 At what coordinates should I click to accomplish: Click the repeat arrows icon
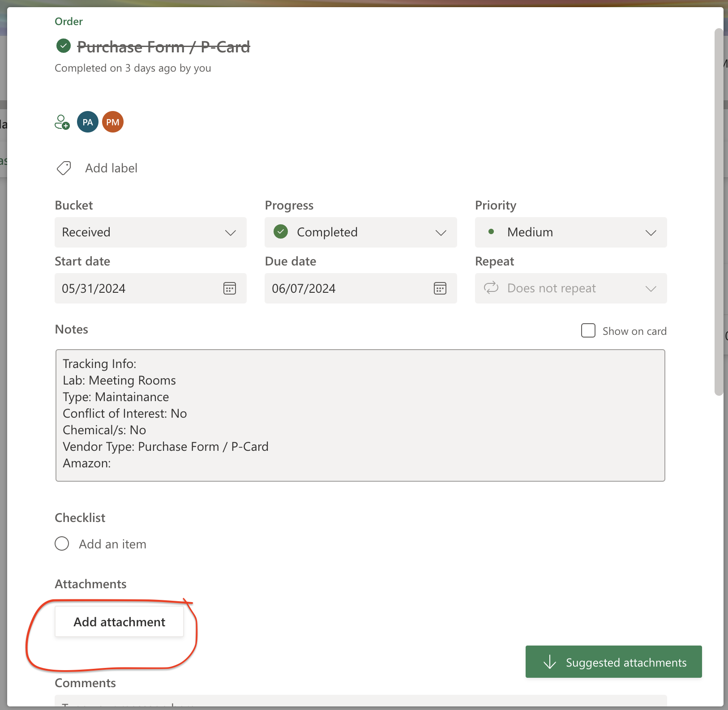point(491,288)
